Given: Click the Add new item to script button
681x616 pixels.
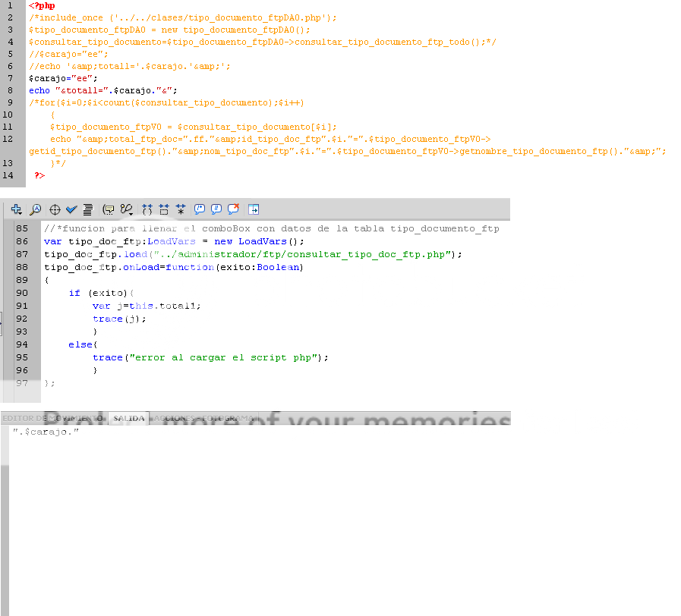Looking at the screenshot, I should tap(16, 209).
